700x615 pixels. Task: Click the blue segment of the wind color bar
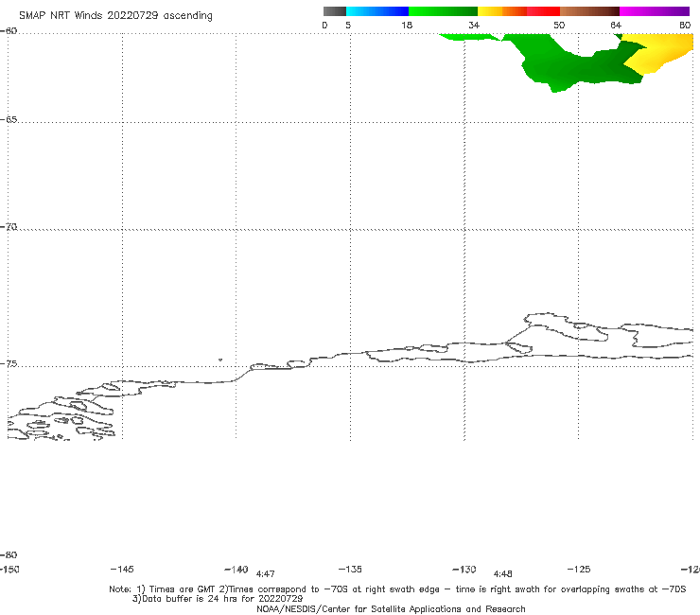tap(377, 11)
